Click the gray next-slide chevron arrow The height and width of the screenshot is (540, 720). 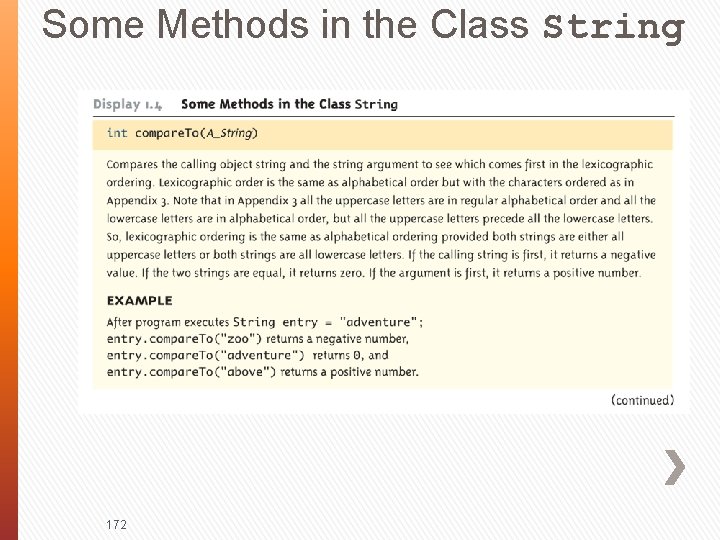(x=675, y=467)
